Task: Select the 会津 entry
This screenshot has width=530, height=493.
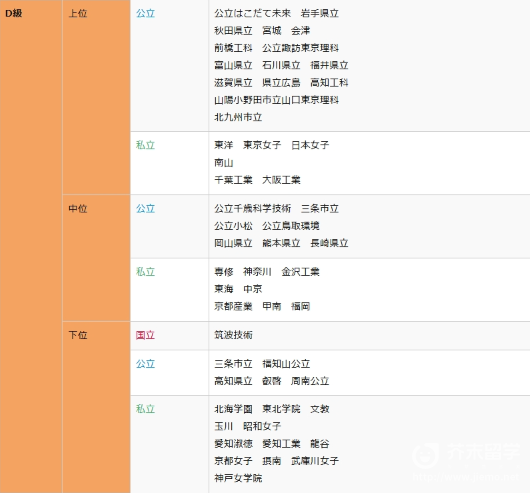Action: tap(300, 31)
